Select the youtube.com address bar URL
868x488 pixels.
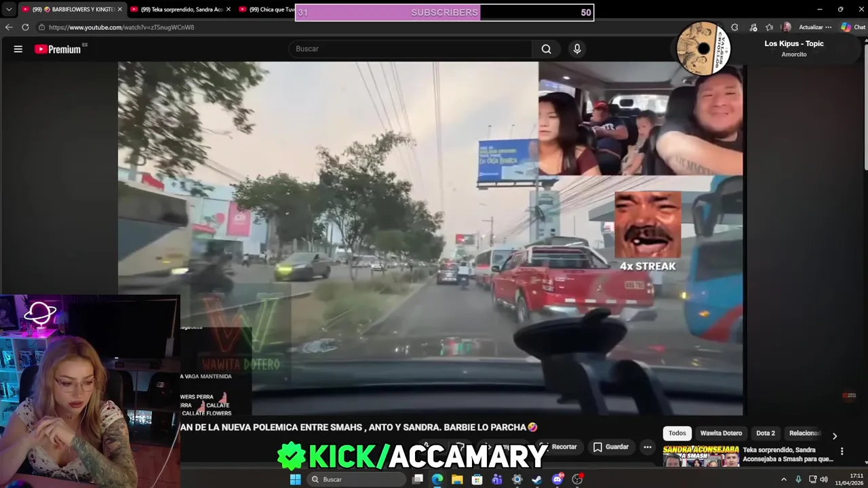pyautogui.click(x=121, y=27)
